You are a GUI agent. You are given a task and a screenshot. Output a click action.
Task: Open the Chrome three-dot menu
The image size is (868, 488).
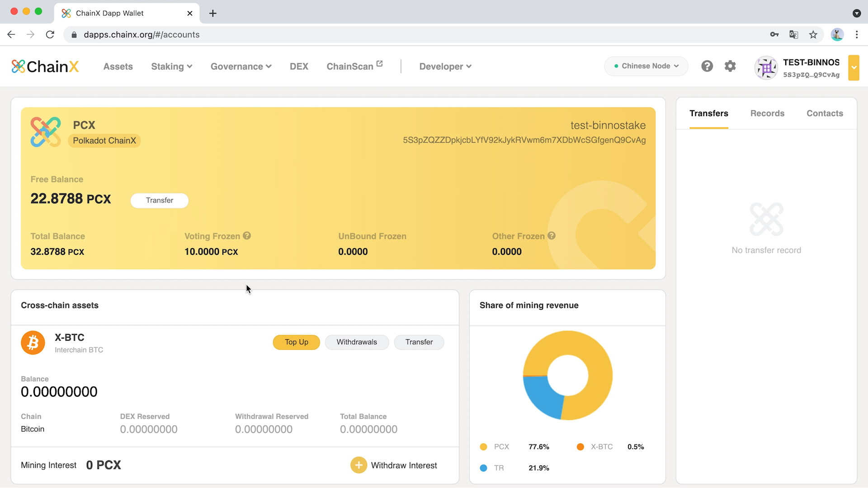click(x=857, y=34)
